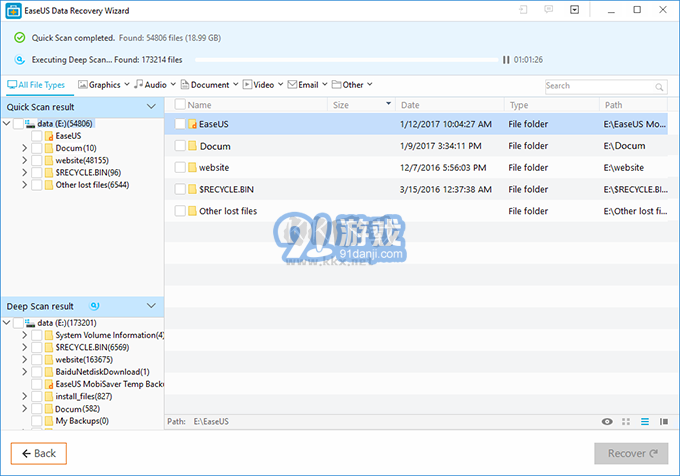
Task: Click the website folder icon in list
Action: pyautogui.click(x=193, y=167)
